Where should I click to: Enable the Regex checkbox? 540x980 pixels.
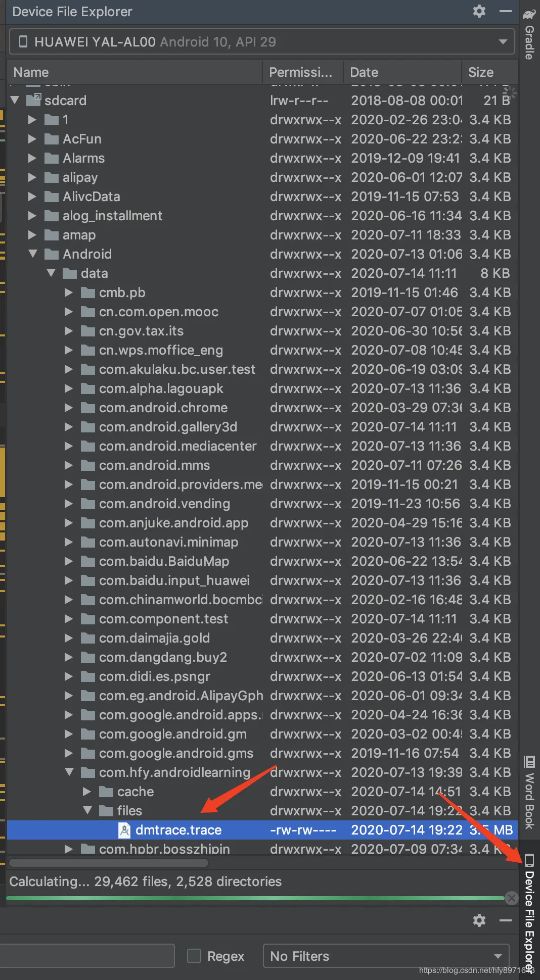click(x=194, y=956)
